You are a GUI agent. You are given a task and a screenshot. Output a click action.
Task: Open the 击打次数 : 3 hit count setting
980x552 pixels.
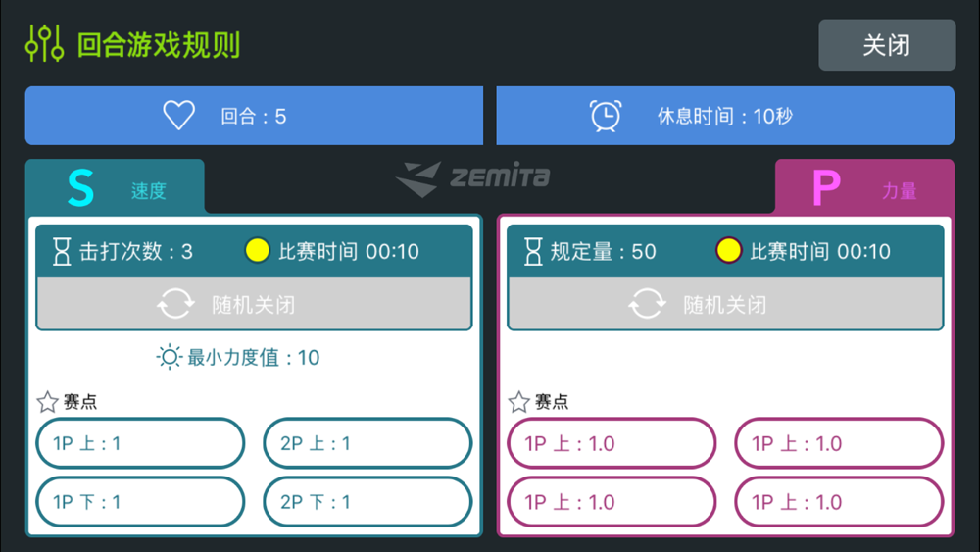[135, 251]
